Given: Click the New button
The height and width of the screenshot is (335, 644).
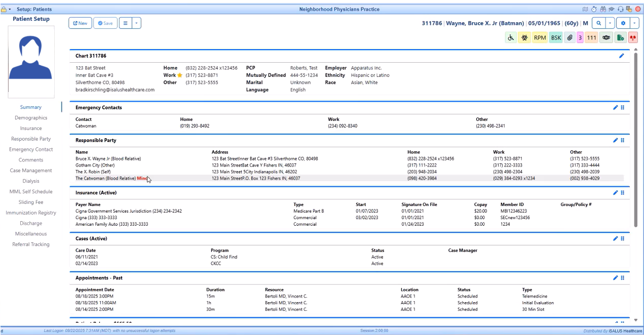Looking at the screenshot, I should pos(80,23).
